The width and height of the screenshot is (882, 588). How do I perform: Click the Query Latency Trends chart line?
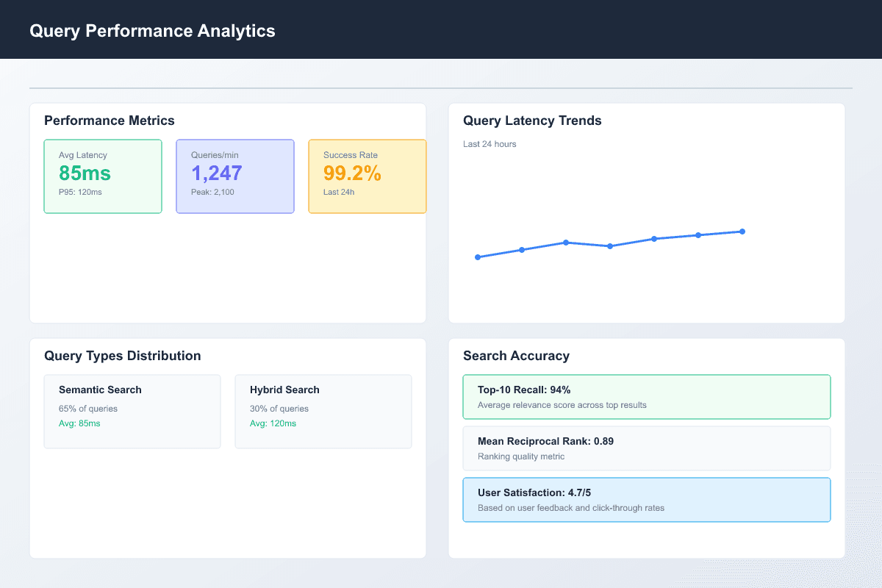click(610, 246)
